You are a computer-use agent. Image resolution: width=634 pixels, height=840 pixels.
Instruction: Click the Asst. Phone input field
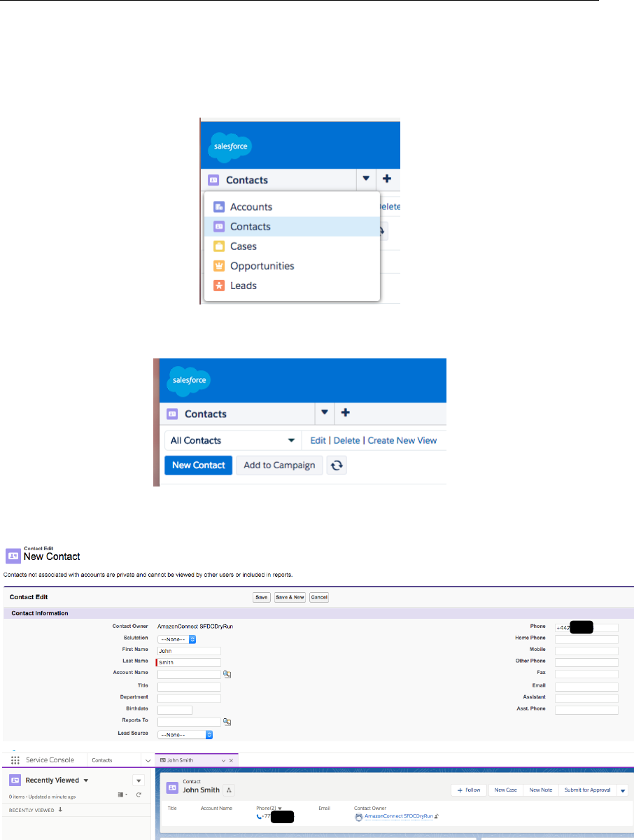pos(586,710)
